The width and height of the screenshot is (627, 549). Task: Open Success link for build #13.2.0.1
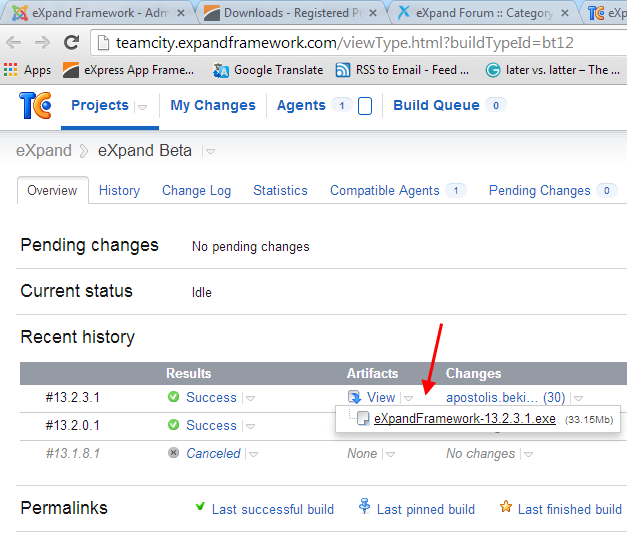(x=211, y=425)
